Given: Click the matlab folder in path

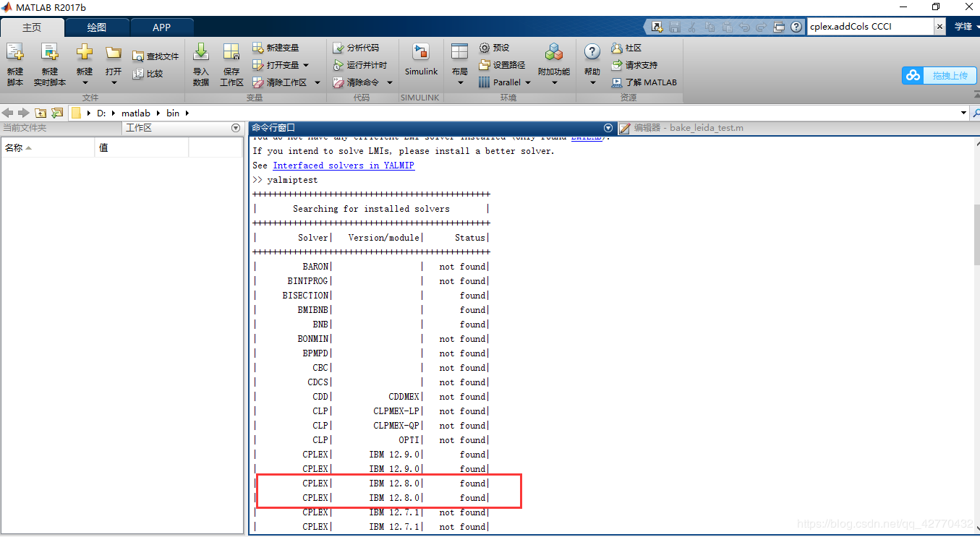Looking at the screenshot, I should (136, 113).
